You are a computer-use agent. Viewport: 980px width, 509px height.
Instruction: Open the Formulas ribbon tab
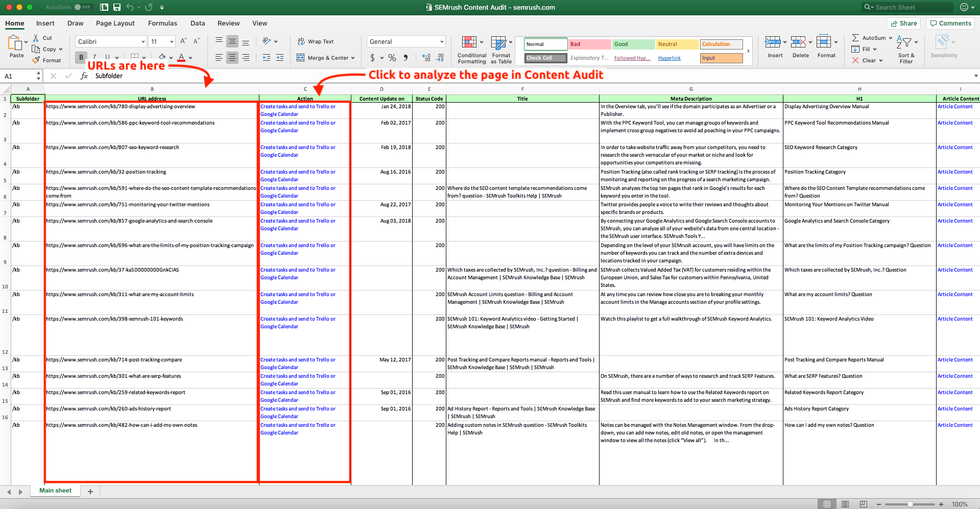tap(162, 23)
